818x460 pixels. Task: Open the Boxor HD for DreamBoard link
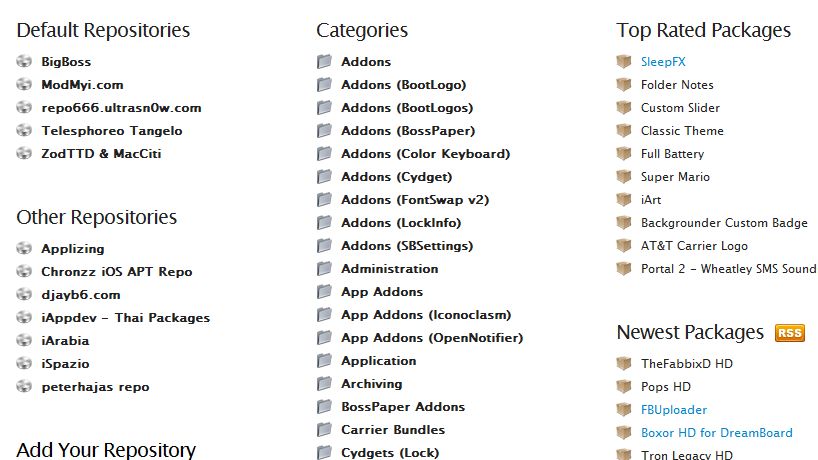coord(716,433)
